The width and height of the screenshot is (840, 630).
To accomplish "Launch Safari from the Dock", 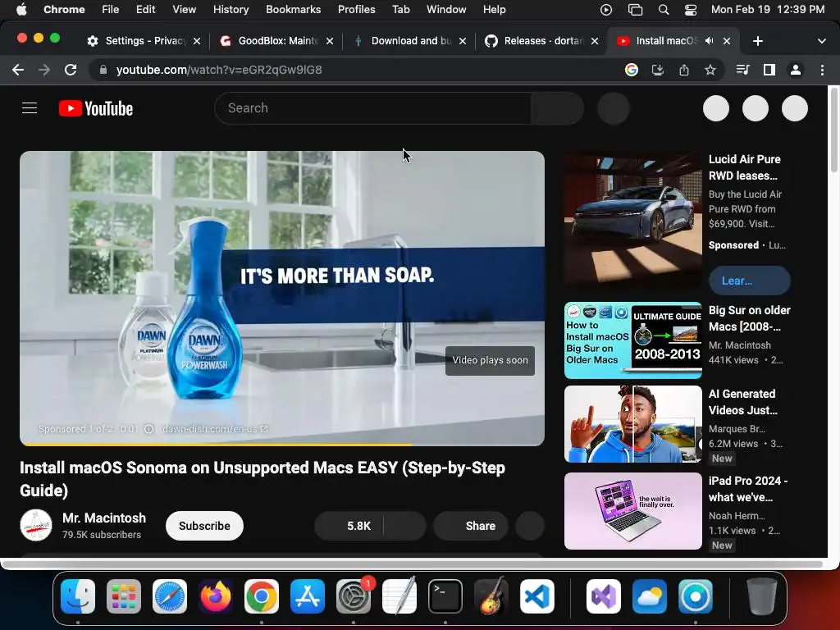I will pyautogui.click(x=170, y=596).
